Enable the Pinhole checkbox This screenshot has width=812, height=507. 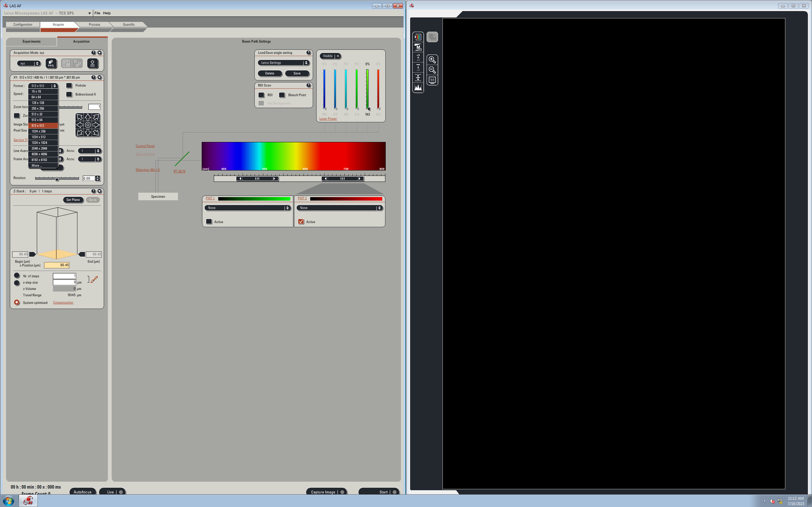(x=69, y=86)
